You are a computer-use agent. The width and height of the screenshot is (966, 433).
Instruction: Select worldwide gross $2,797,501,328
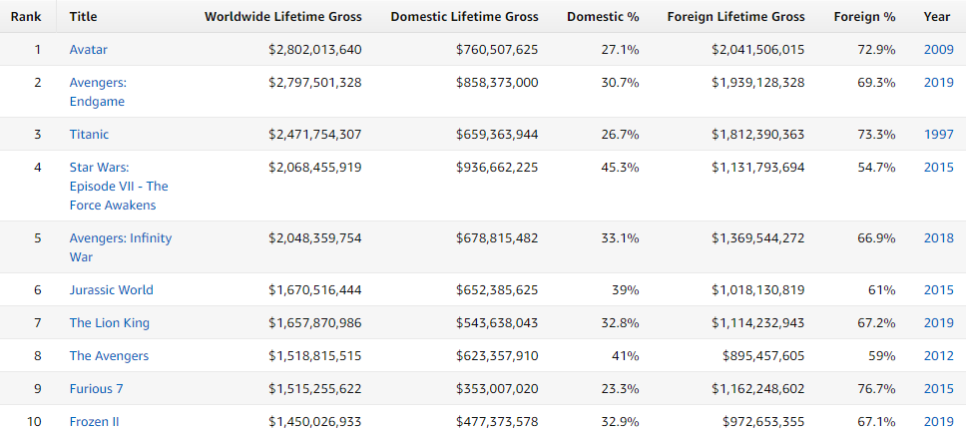[315, 83]
